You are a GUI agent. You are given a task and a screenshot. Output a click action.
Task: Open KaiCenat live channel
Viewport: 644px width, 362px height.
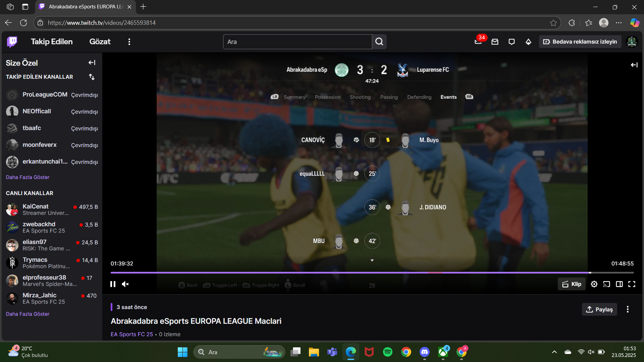[52, 209]
